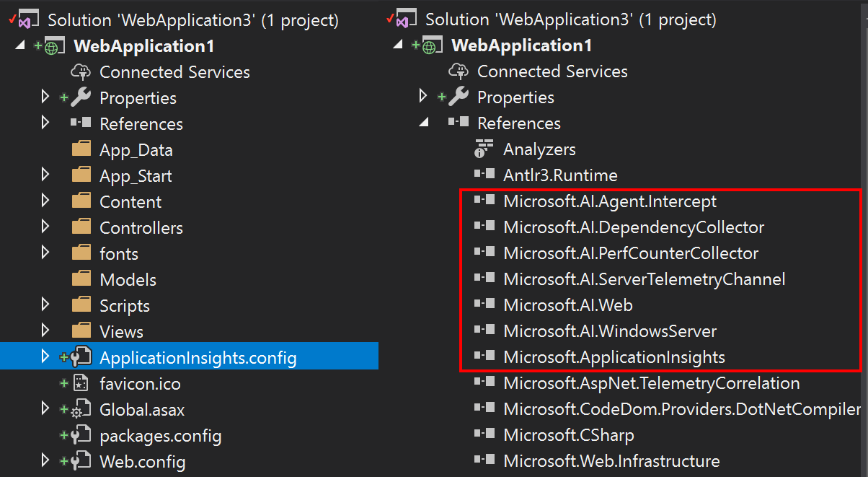Expand the right panel Properties node
The width and height of the screenshot is (868, 477).
(423, 97)
